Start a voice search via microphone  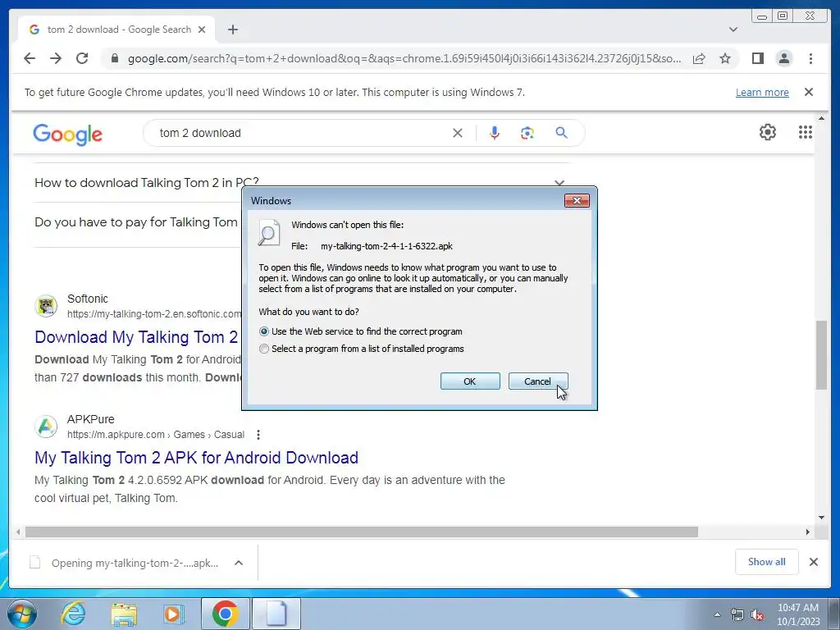click(x=495, y=133)
